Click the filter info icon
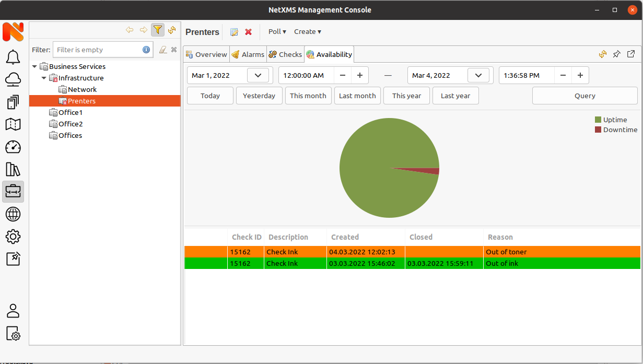643x364 pixels. click(146, 50)
